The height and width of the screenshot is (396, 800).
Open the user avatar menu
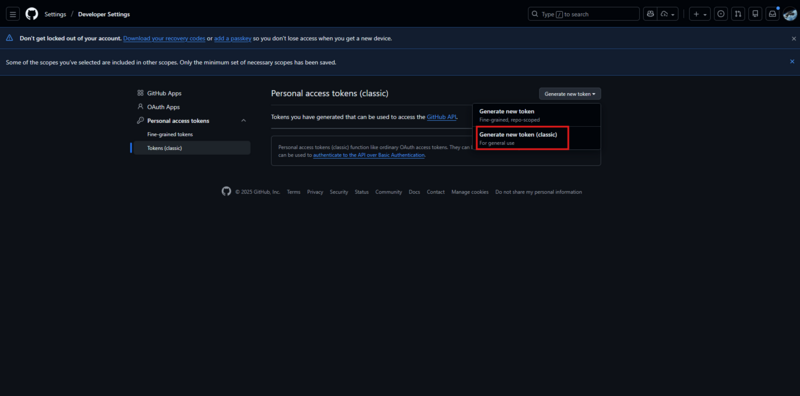click(790, 14)
